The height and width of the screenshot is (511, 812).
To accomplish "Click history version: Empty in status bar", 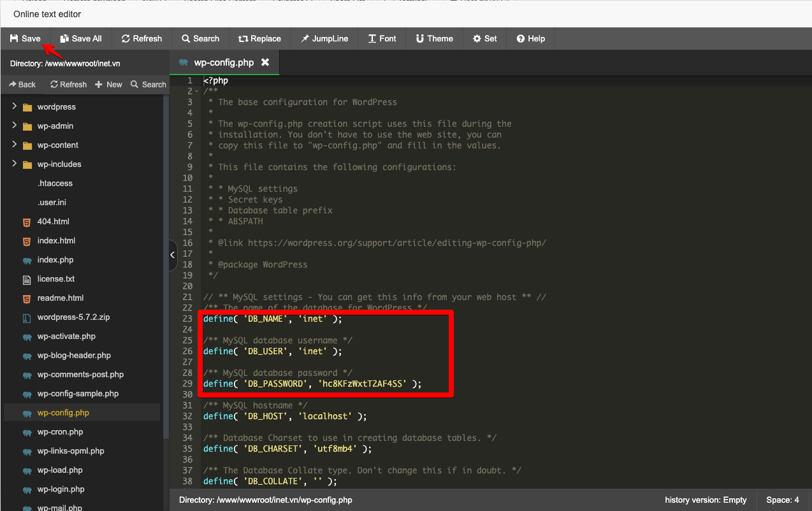I will [x=706, y=500].
